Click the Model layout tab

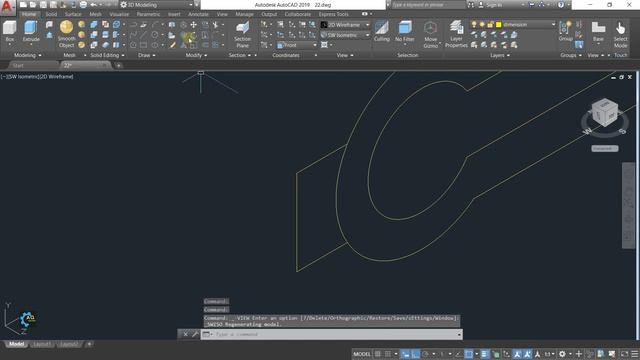click(x=16, y=344)
